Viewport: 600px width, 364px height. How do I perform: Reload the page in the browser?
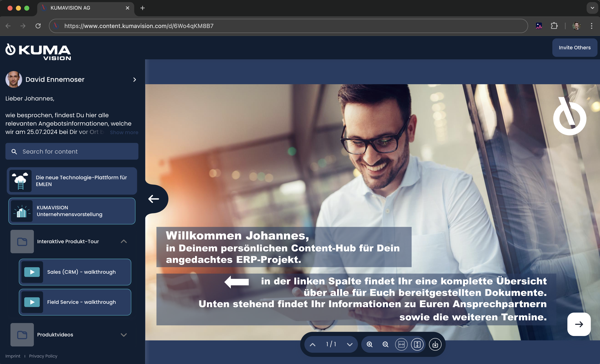(38, 26)
